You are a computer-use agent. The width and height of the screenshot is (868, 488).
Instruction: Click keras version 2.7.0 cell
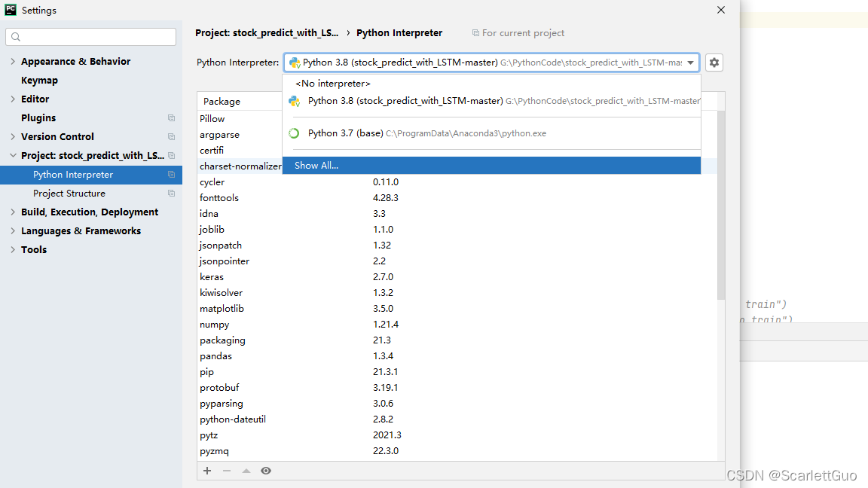point(383,276)
